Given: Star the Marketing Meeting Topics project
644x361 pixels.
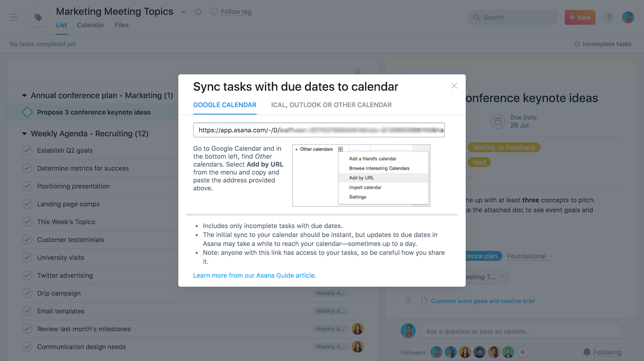Looking at the screenshot, I should pyautogui.click(x=198, y=11).
